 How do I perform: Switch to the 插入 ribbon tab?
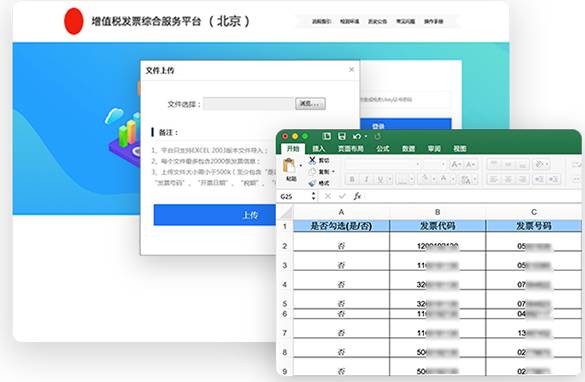[x=319, y=149]
